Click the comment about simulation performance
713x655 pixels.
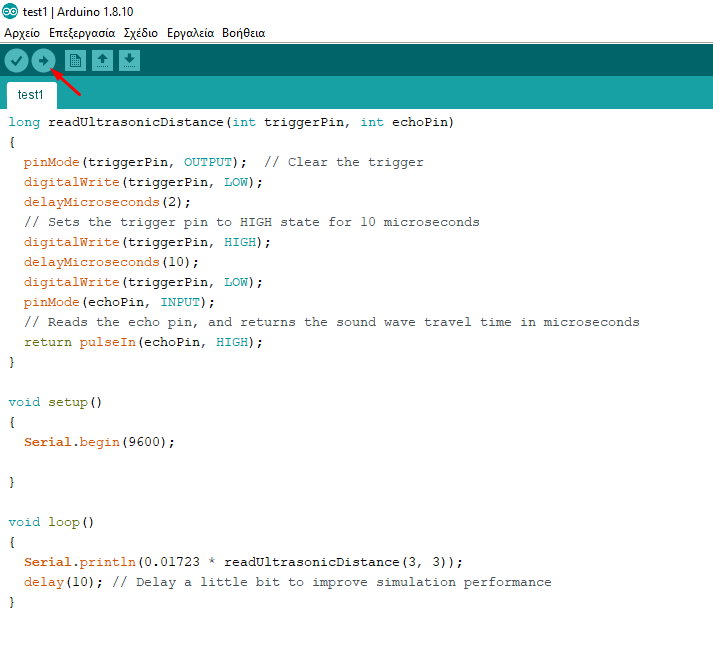click(x=331, y=582)
